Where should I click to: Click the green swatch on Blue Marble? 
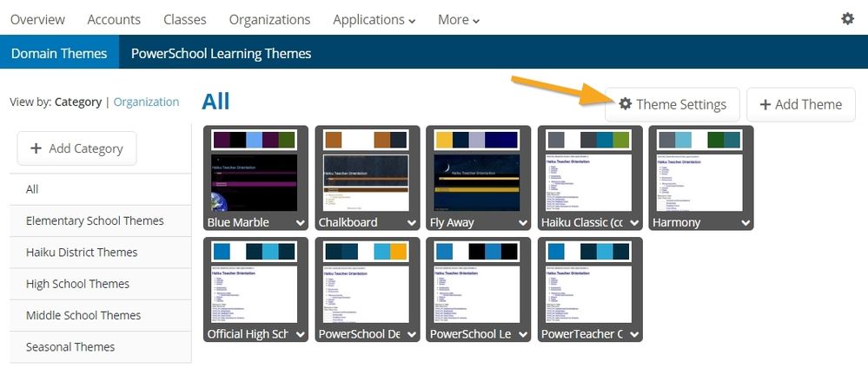287,140
